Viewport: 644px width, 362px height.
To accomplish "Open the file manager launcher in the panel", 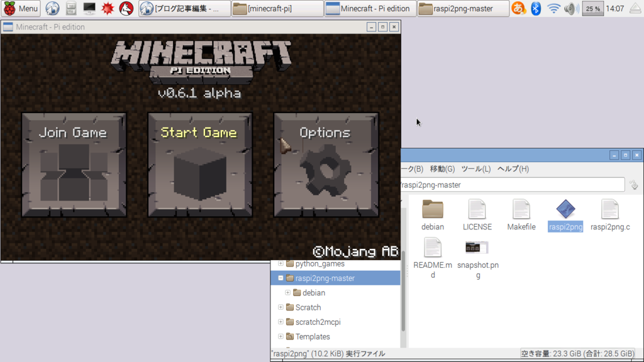I will pyautogui.click(x=71, y=8).
